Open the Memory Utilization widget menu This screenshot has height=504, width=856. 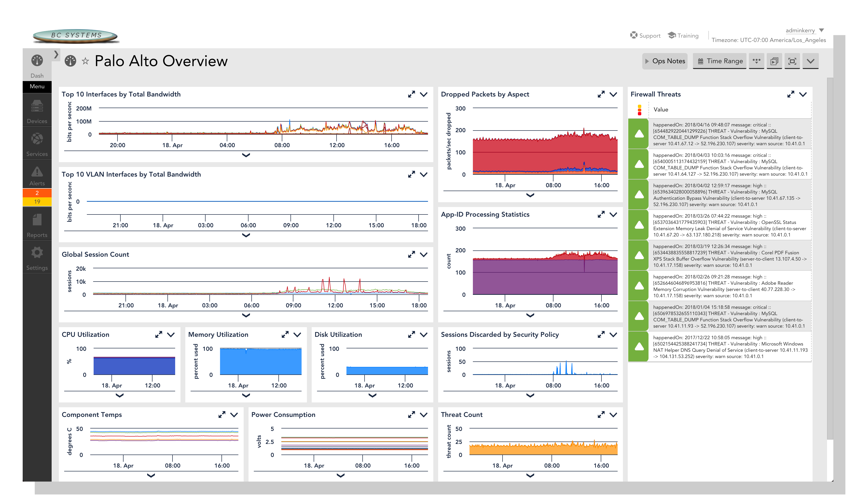pyautogui.click(x=297, y=335)
